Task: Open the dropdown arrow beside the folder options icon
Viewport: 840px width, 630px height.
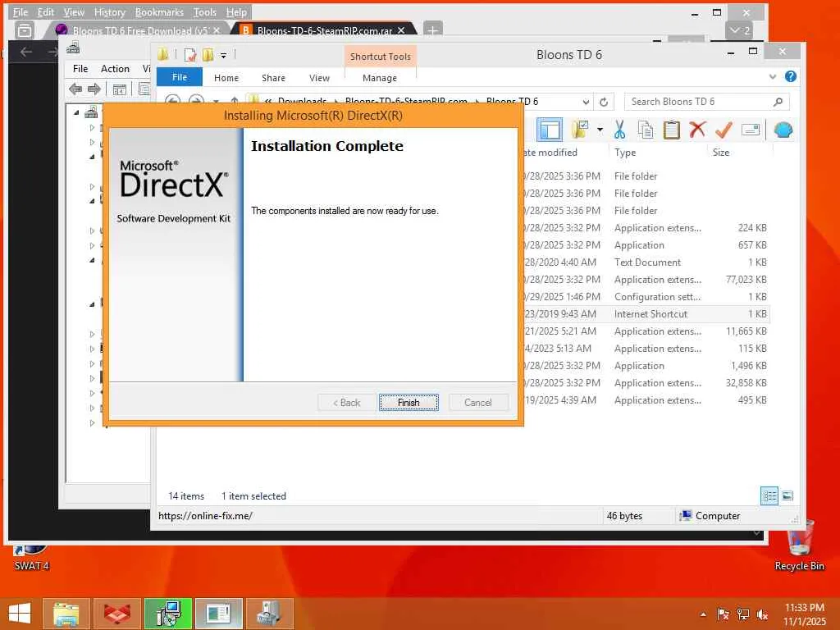Action: coord(600,130)
